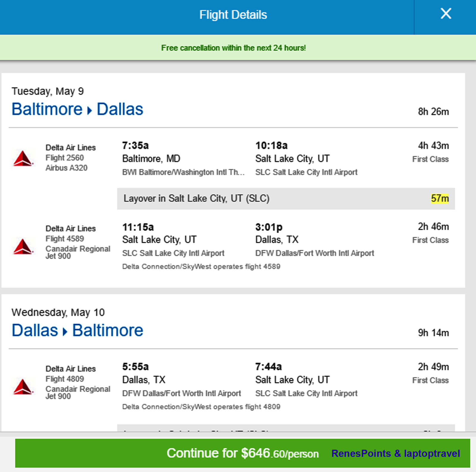Image resolution: width=476 pixels, height=472 pixels.
Task: Click Delta logo for Flight 2560
Action: pos(23,158)
